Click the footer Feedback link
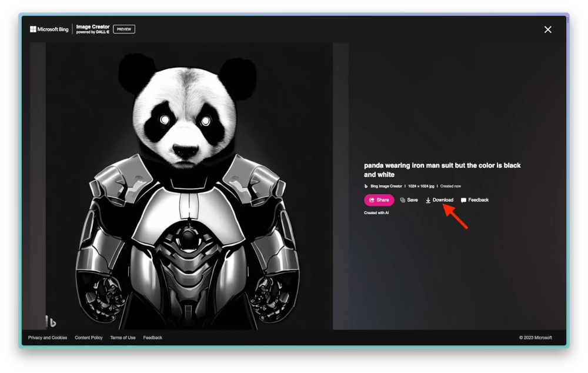This screenshot has height=373, width=588. [153, 337]
